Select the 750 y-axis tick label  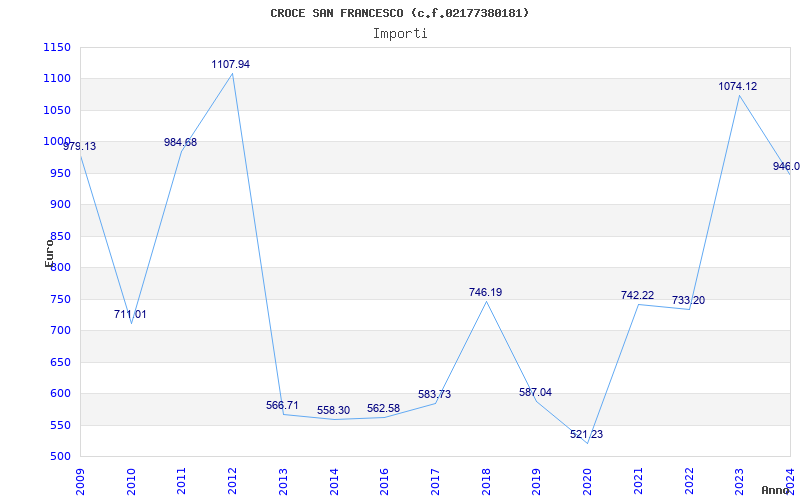click(x=61, y=299)
